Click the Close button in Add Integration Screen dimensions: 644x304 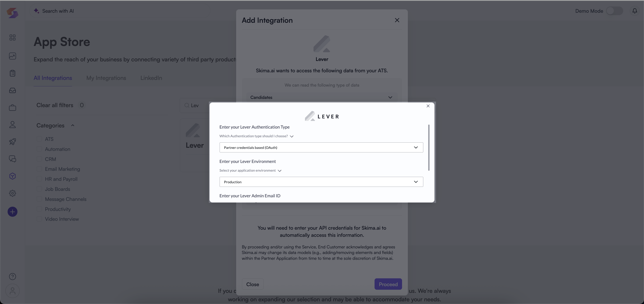pyautogui.click(x=252, y=284)
